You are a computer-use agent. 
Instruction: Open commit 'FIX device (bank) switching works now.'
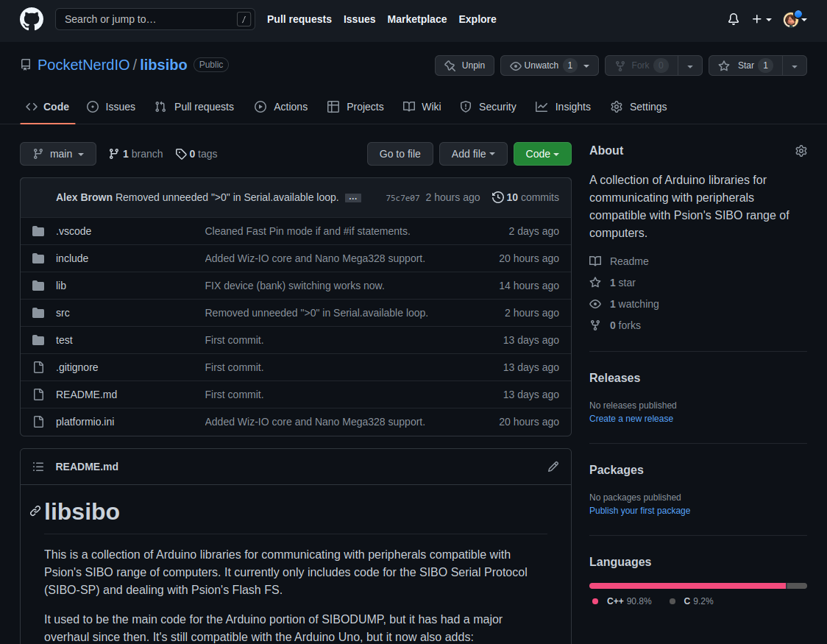click(x=294, y=286)
